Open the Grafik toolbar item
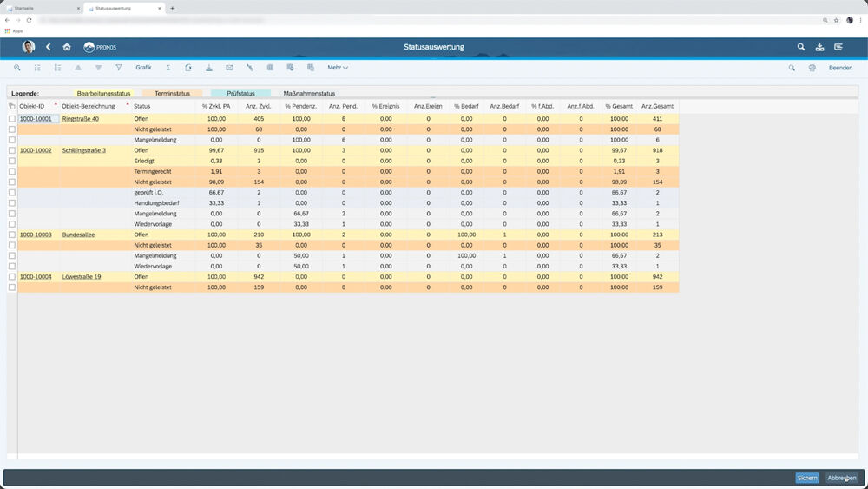The image size is (868, 489). pyautogui.click(x=143, y=68)
